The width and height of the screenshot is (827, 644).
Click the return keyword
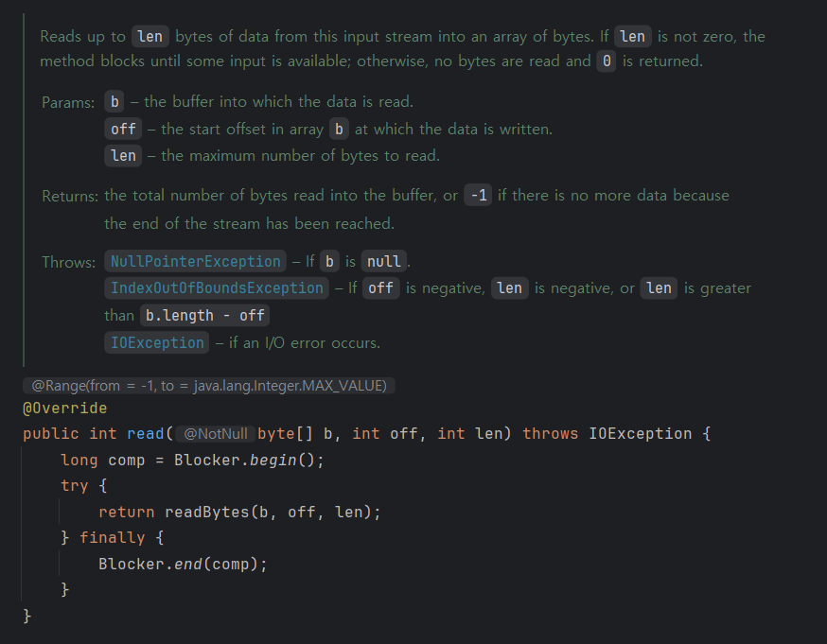pos(127,513)
